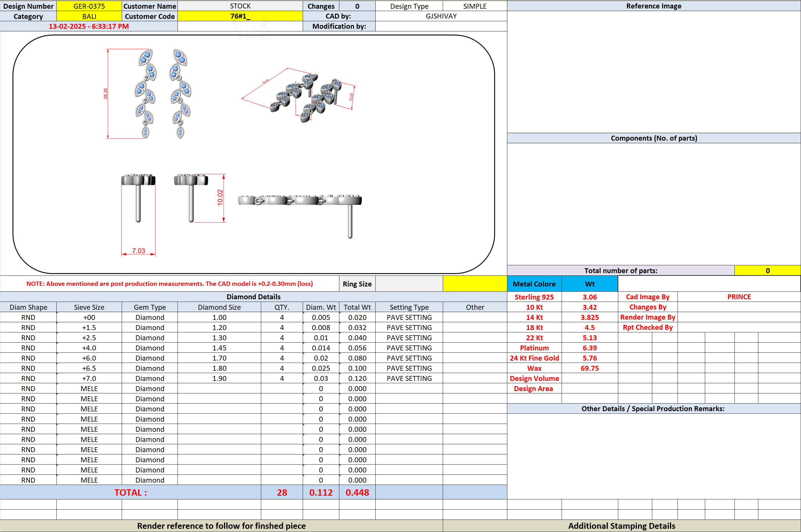Click the Wax weight value 69.75

click(590, 368)
